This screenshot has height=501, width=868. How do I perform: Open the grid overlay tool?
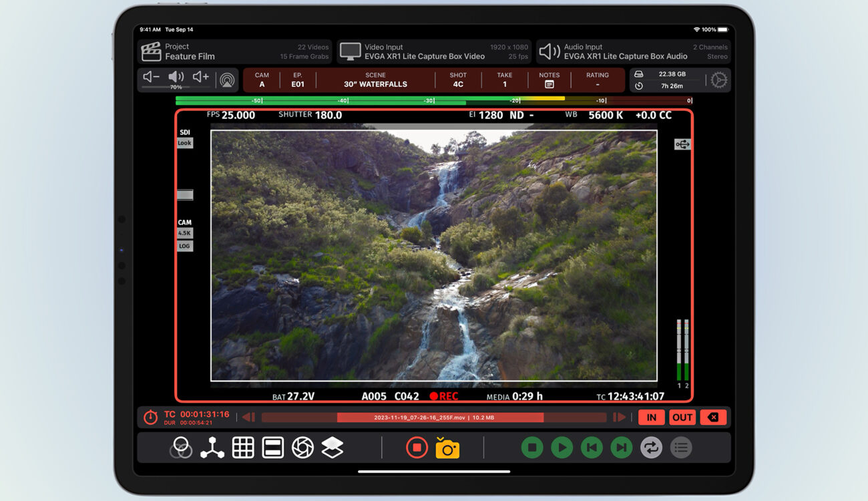coord(243,448)
